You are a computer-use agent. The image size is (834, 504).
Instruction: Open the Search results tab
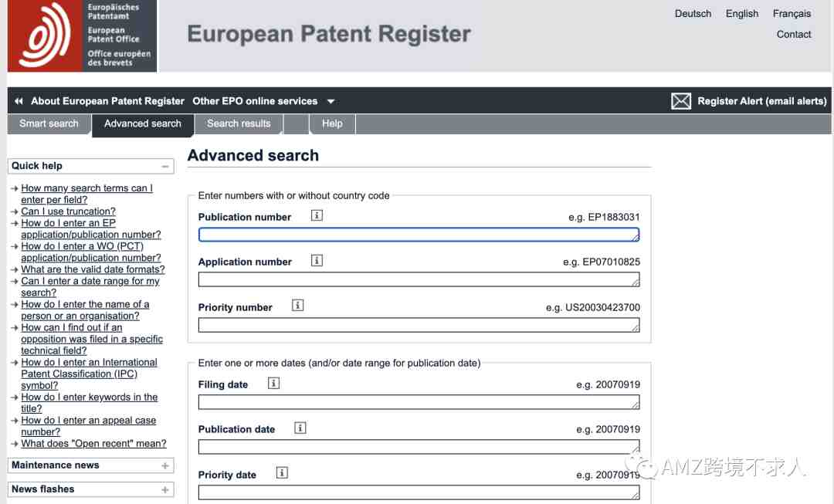click(x=239, y=123)
